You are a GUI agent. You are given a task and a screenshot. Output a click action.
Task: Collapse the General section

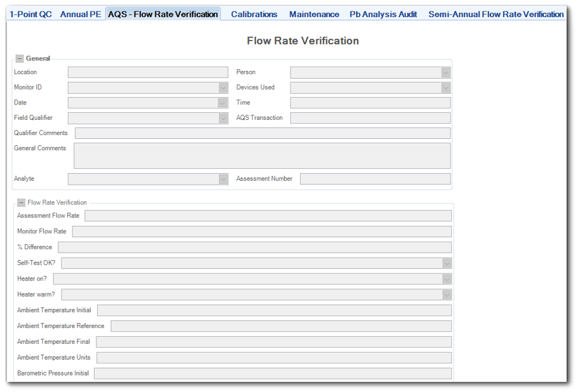(21, 58)
